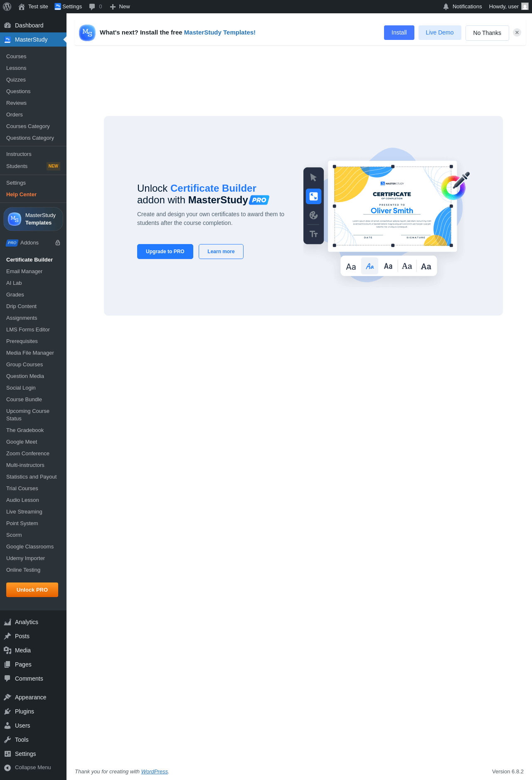Click the MasterStudy Templates logo icon in sidebar
Screen dimensions: 532x780
15,219
